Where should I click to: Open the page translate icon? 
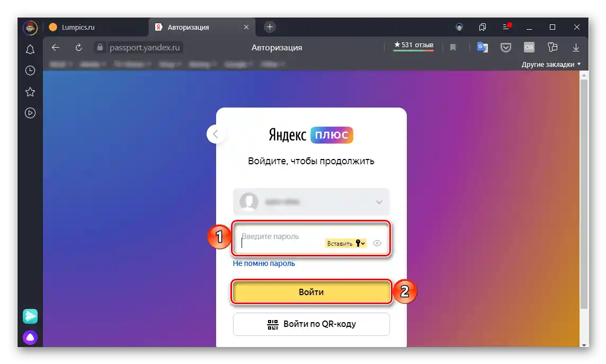pyautogui.click(x=483, y=47)
